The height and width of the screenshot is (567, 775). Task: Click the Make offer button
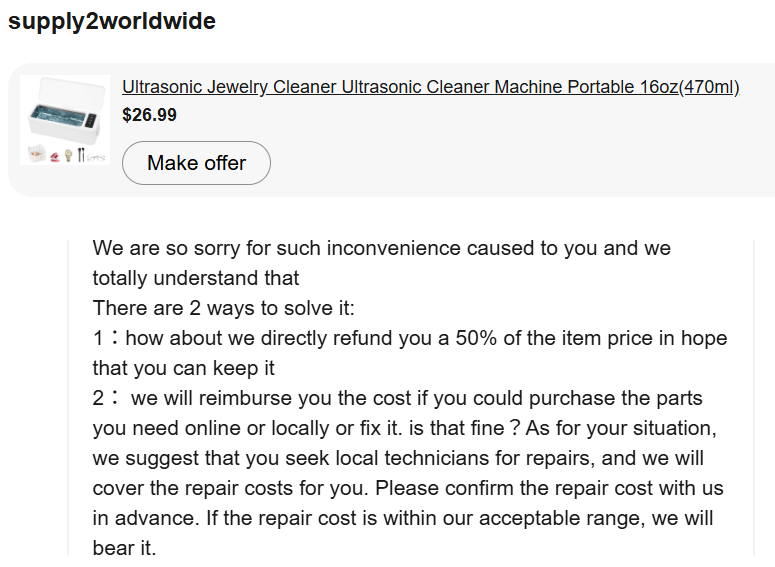(196, 163)
